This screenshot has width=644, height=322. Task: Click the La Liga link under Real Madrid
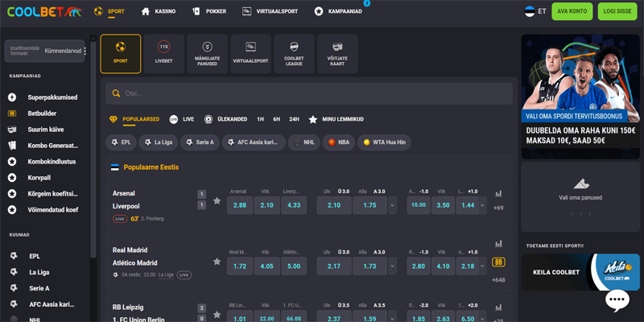coord(166,275)
